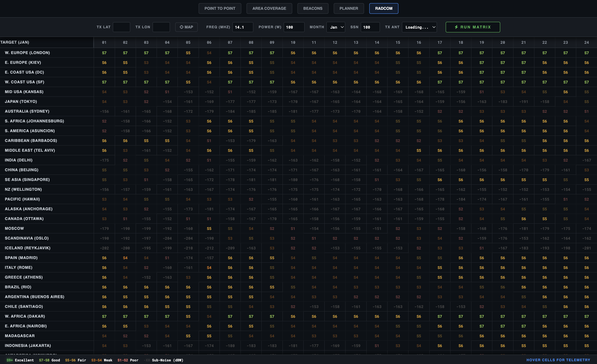The height and width of the screenshot is (364, 597).
Task: Select the INDIA (DELHI) row label
Action: (19, 160)
